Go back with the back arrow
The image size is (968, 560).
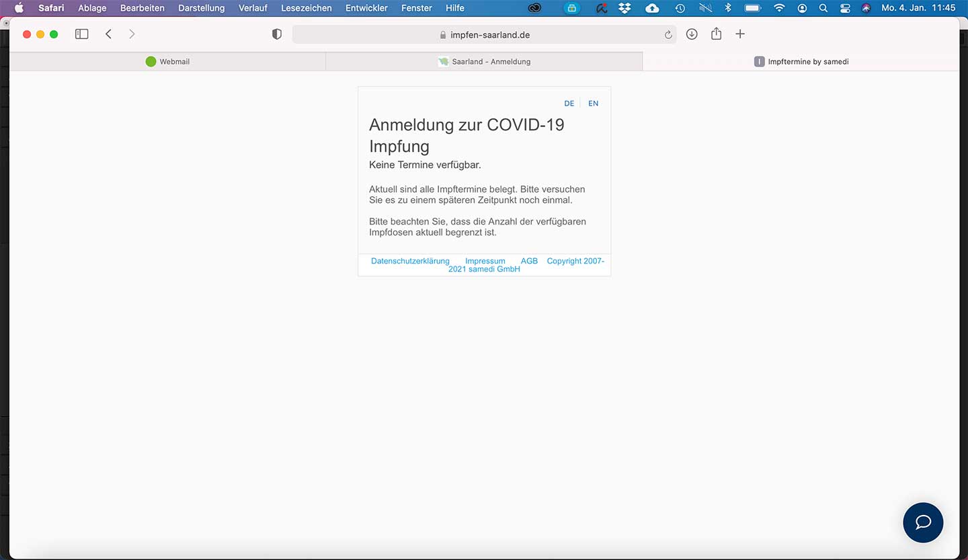(108, 34)
